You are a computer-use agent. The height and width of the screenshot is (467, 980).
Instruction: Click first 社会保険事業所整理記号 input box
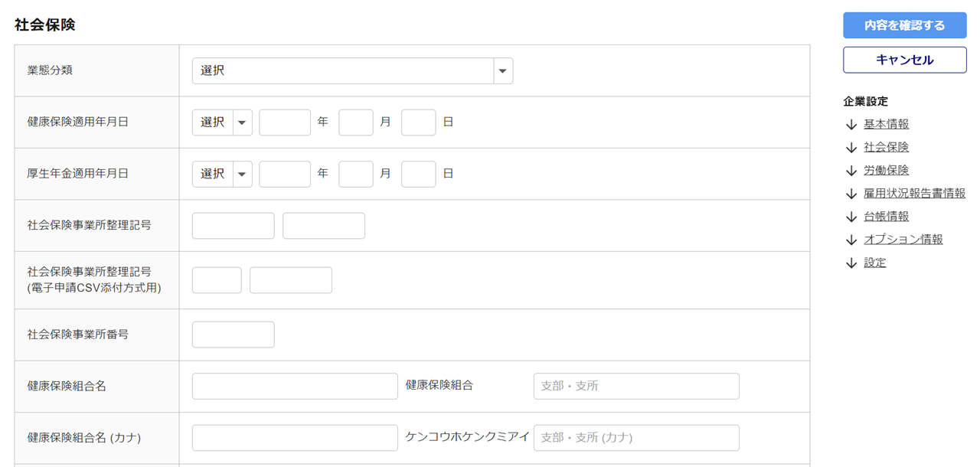pyautogui.click(x=234, y=226)
